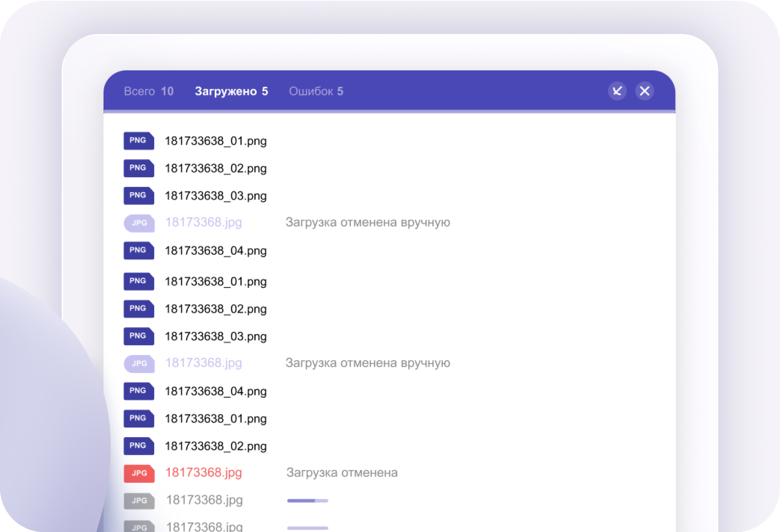Click PNG icon of last 181733638_02.png
This screenshot has height=532, width=780.
click(139, 446)
